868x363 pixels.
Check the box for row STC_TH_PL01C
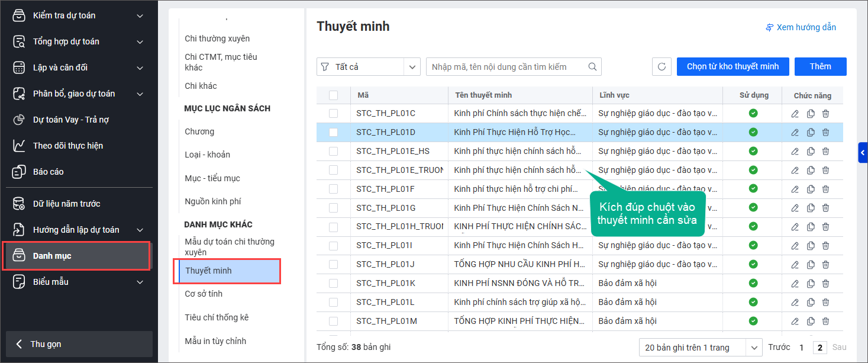(x=333, y=114)
